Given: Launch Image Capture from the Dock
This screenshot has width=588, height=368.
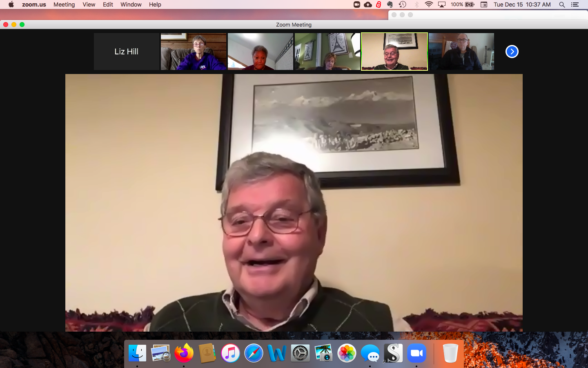Looking at the screenshot, I should coord(323,353).
